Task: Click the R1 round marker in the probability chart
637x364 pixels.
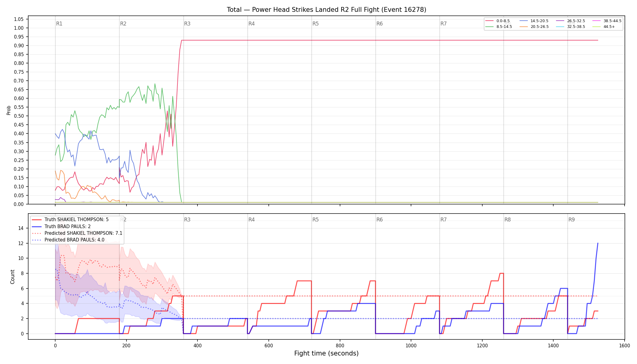Action: 59,24
